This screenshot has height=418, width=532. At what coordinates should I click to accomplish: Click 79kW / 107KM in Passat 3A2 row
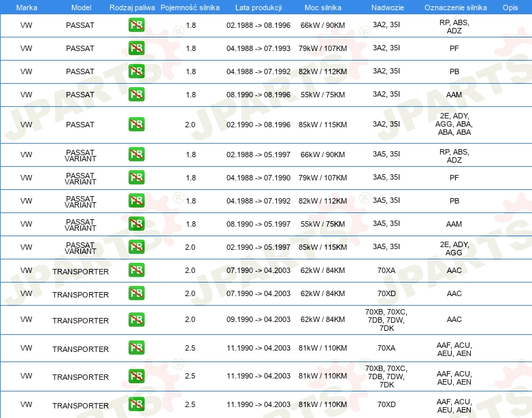(x=322, y=48)
